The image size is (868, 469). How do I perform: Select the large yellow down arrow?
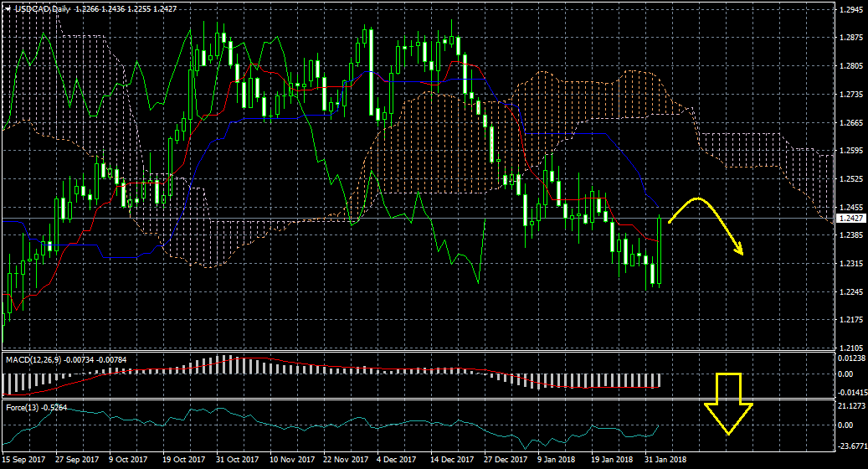[728, 404]
